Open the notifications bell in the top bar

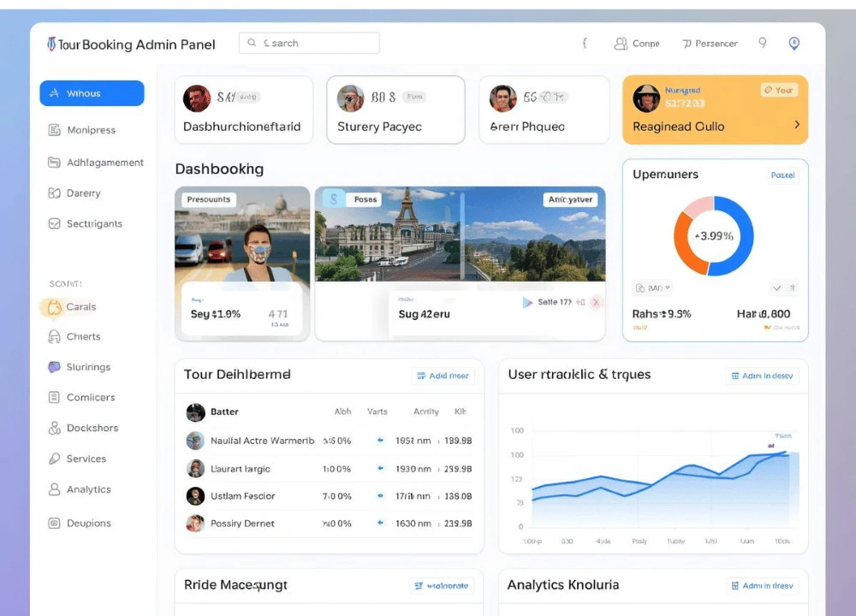(x=763, y=43)
